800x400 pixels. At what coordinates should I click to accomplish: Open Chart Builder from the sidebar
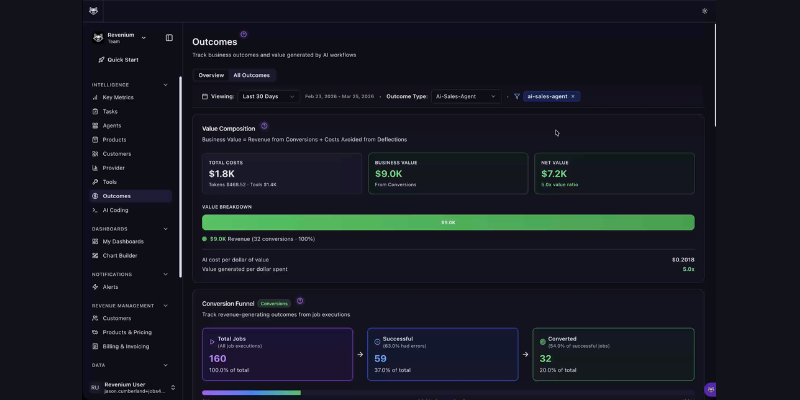point(120,255)
